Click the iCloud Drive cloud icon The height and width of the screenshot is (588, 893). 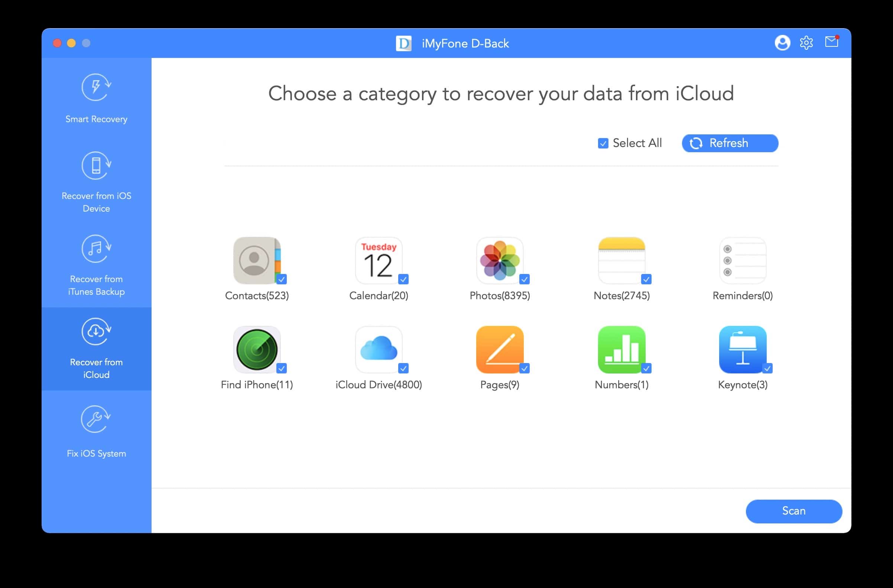click(379, 349)
